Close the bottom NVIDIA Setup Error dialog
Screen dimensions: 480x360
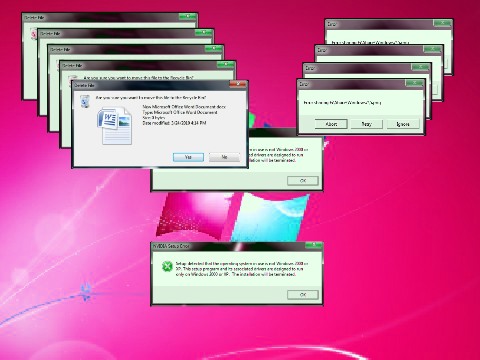(313, 245)
